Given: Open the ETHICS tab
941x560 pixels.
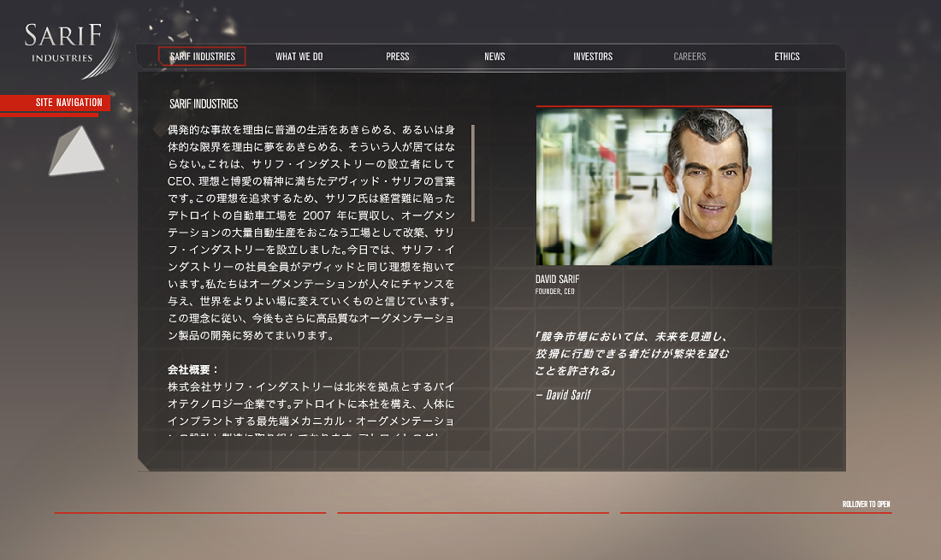Looking at the screenshot, I should [787, 56].
